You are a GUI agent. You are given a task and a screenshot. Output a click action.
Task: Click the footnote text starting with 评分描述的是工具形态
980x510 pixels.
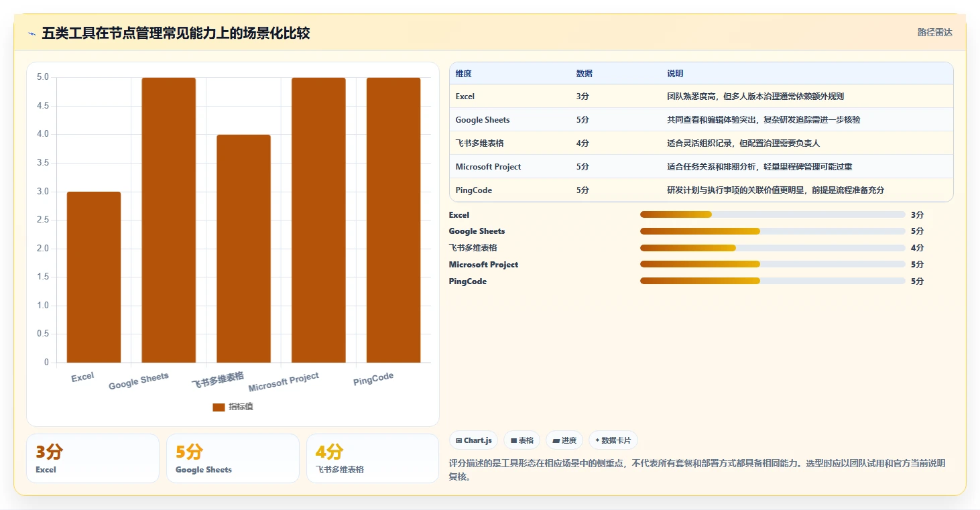point(697,470)
